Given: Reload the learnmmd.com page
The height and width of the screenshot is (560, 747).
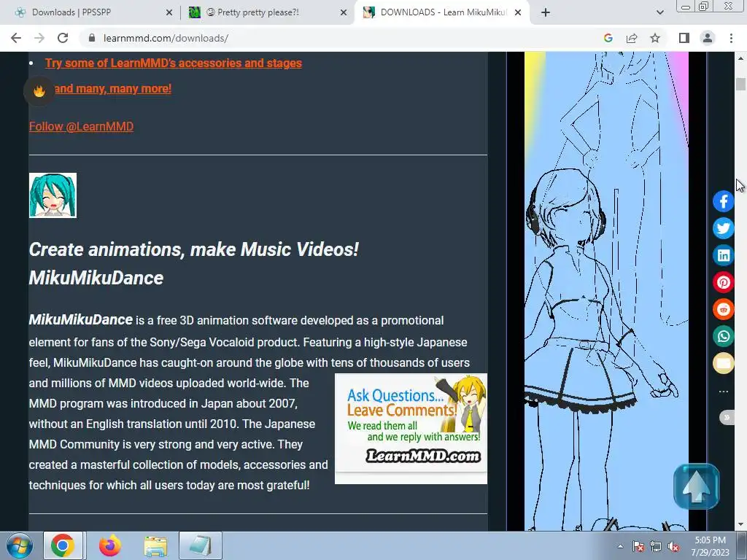Looking at the screenshot, I should 63,38.
